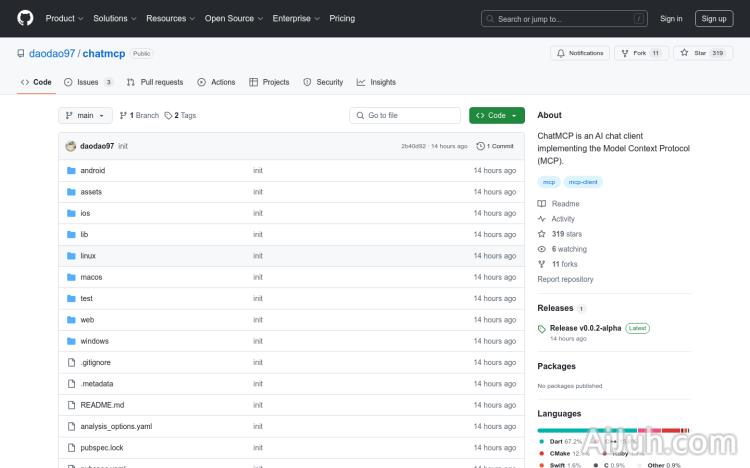Open the android folder
Screen dimensions: 750x468
point(92,170)
